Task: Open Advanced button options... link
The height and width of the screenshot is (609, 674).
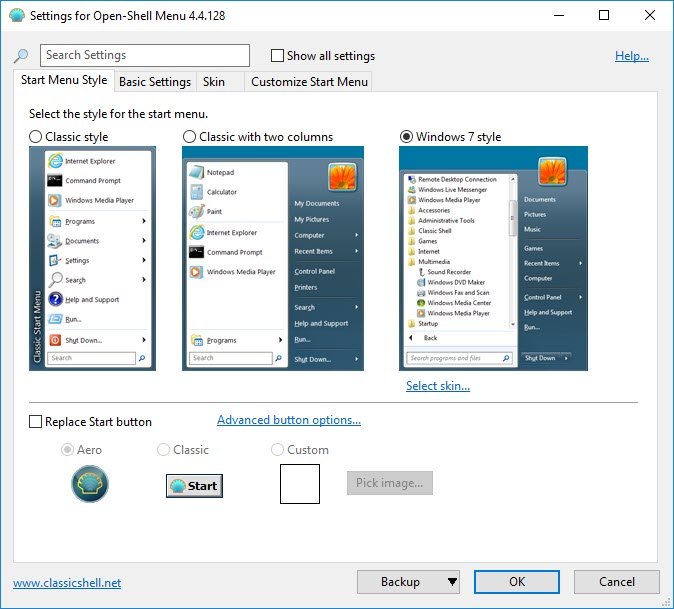Action: pyautogui.click(x=289, y=420)
